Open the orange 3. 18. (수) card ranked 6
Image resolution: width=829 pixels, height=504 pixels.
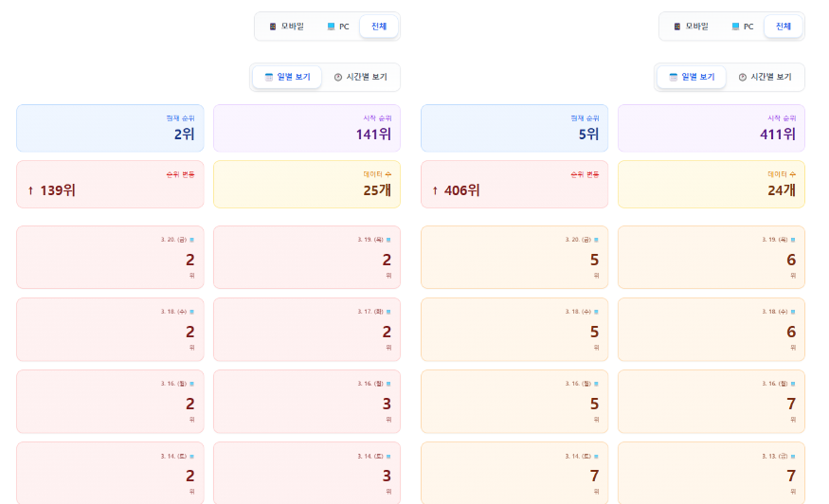(712, 330)
